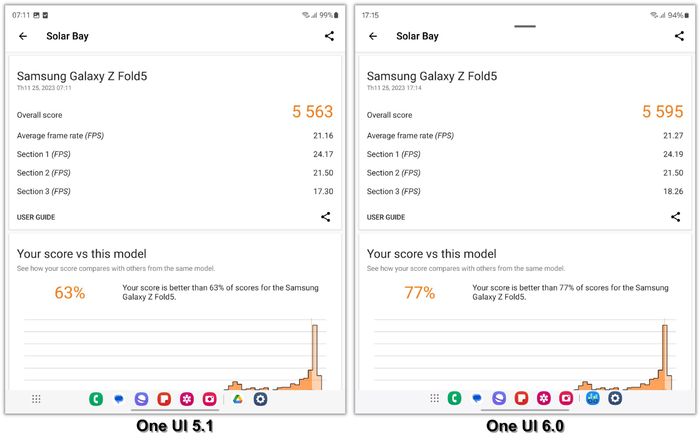Open Phone app in One UI 5.1 taskbar
Viewport: 700px width, 441px height.
click(x=96, y=399)
